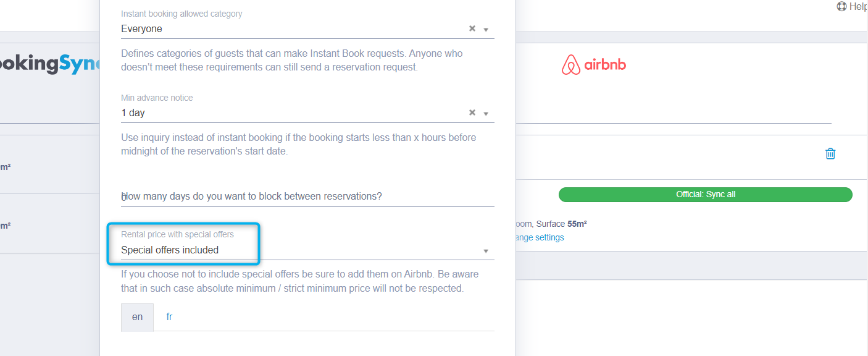868x356 pixels.
Task: Switch to the 'en' language tab
Action: click(137, 316)
